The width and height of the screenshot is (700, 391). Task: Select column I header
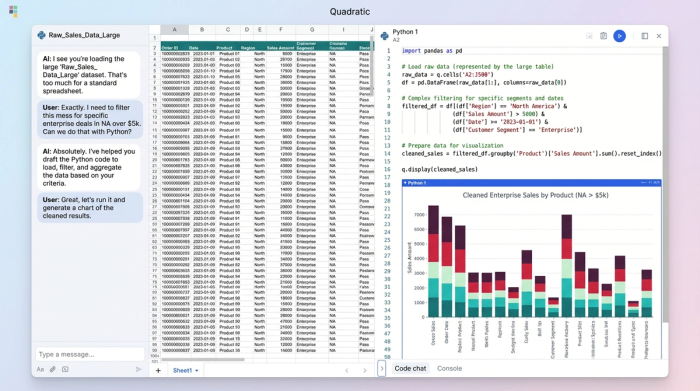(x=343, y=29)
